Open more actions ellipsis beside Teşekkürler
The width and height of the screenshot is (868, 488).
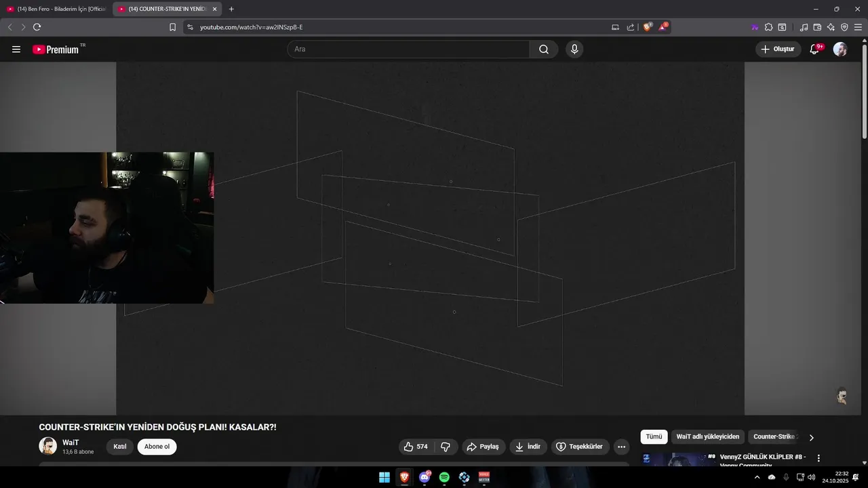[621, 447]
